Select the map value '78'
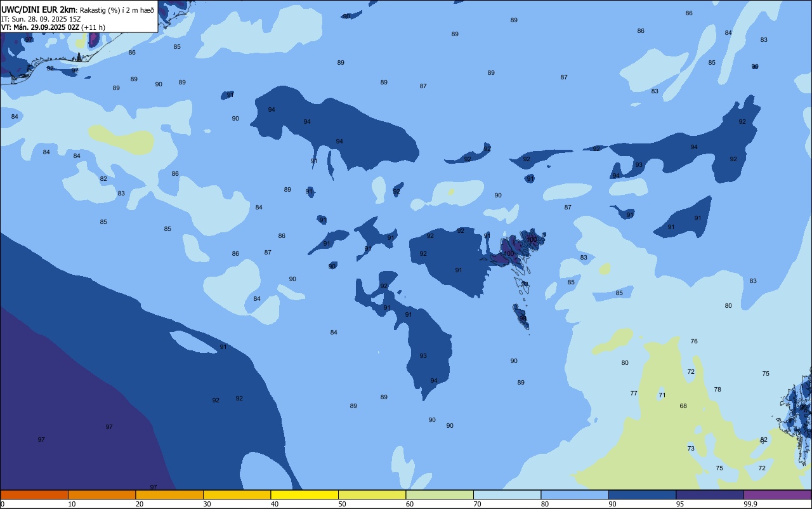 coord(717,390)
